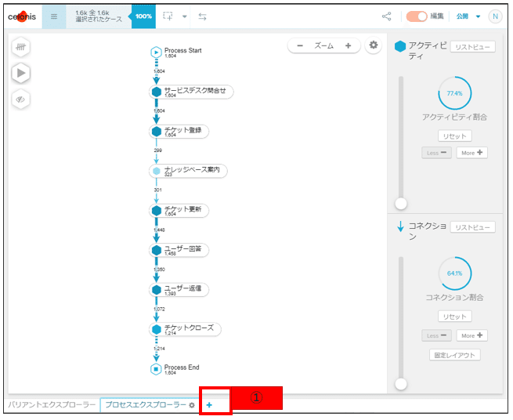The width and height of the screenshot is (513, 420).
Task: Open the hamburger menu in header
Action: click(x=54, y=16)
